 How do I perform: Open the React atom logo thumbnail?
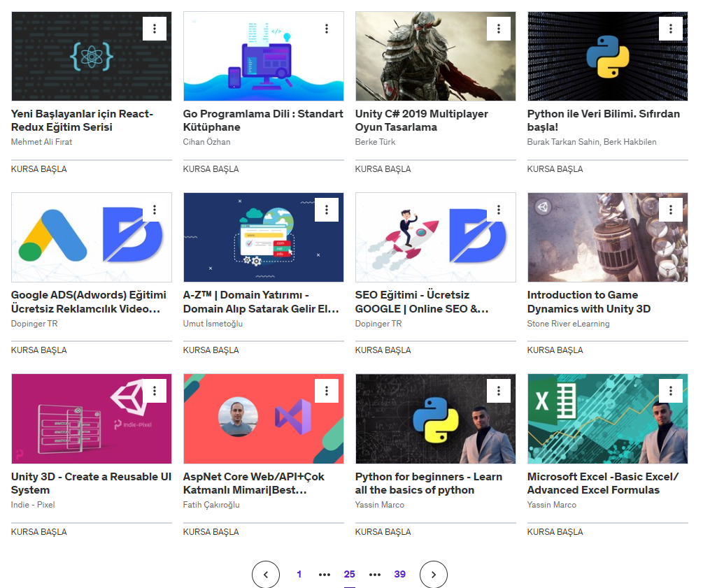click(92, 56)
